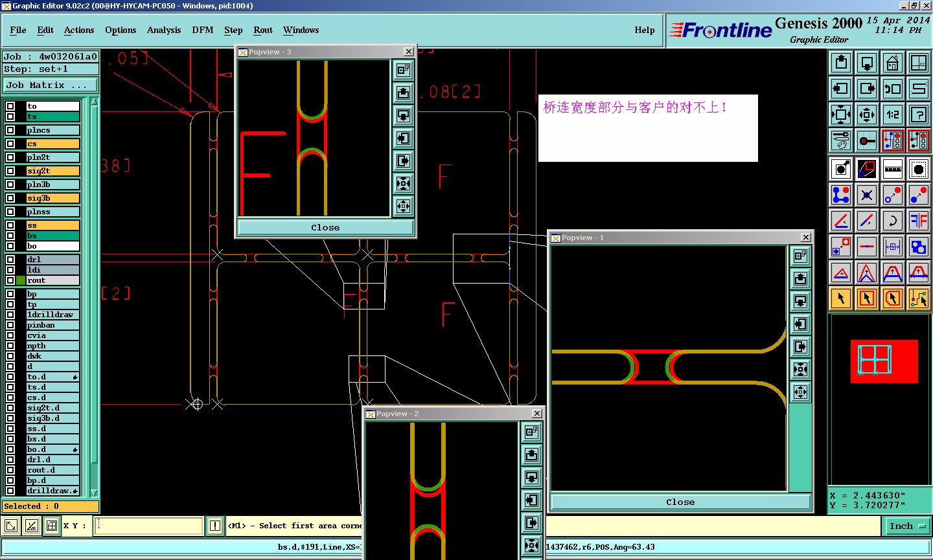
Task: Open the wrench and palette settings icon
Action: tap(841, 140)
